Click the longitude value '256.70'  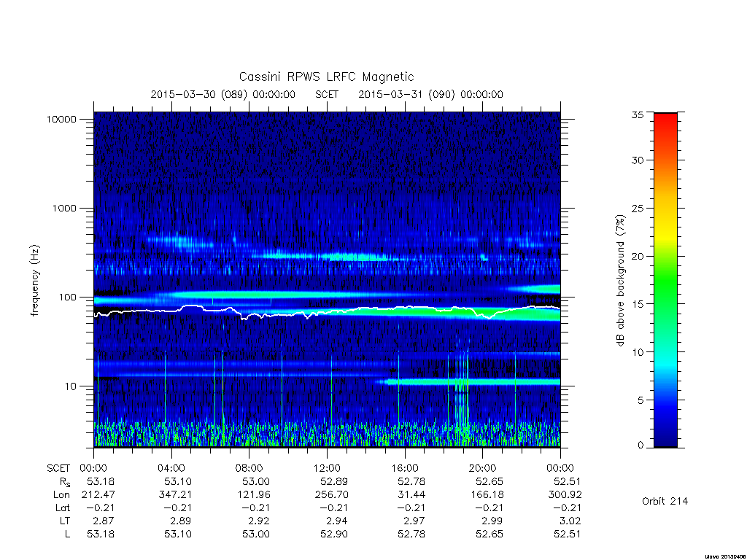point(332,495)
